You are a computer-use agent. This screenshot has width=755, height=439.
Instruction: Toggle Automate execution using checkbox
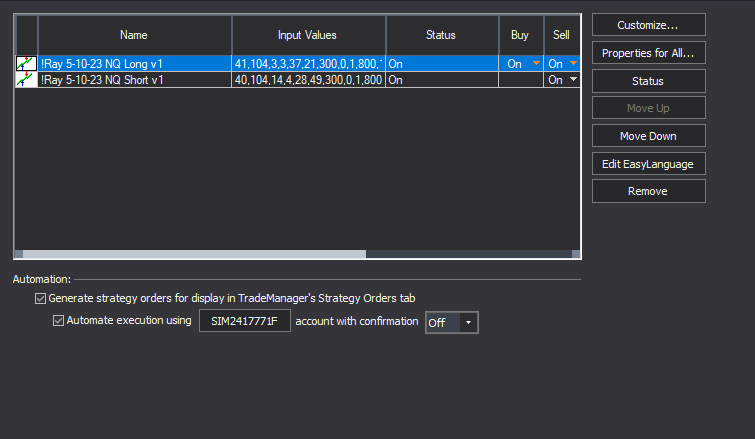coord(58,321)
